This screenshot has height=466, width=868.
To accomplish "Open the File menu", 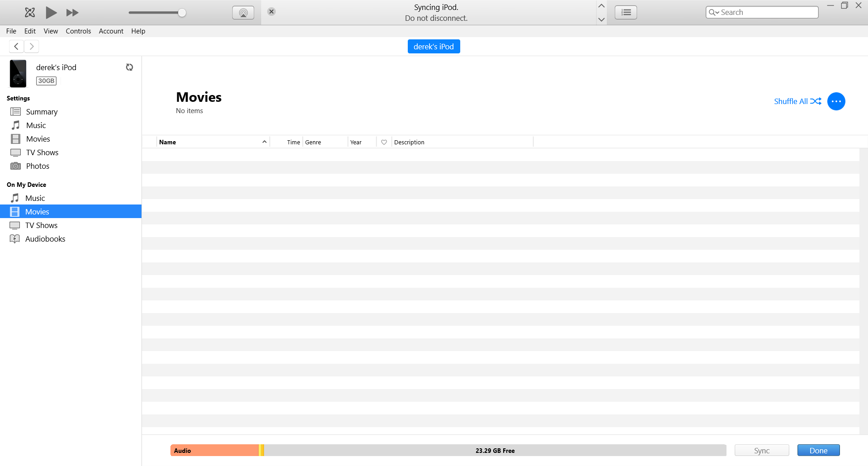I will pyautogui.click(x=11, y=31).
